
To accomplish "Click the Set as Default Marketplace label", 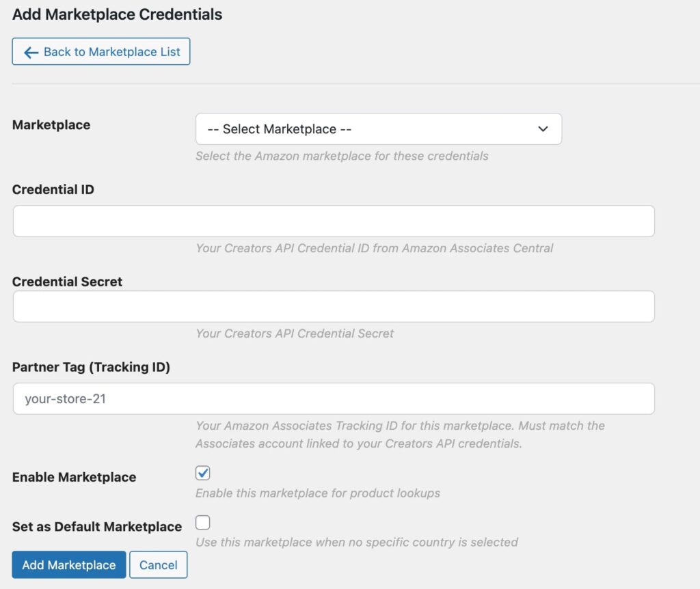I will (97, 527).
